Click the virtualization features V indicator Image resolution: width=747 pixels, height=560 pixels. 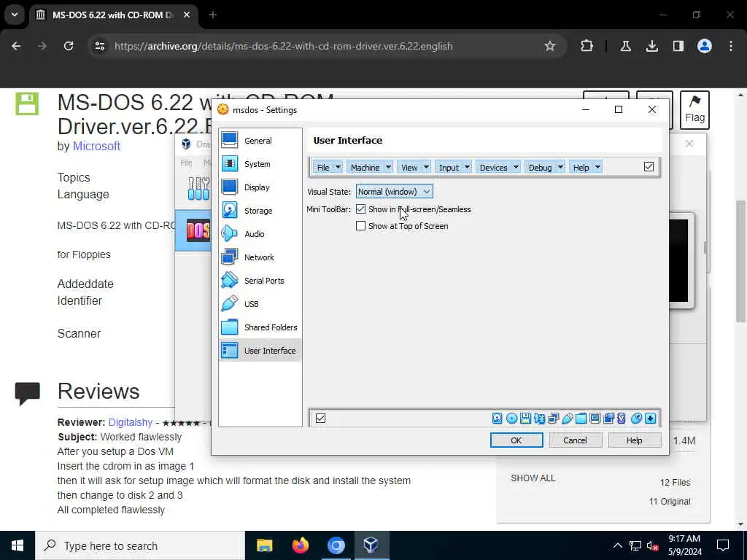click(622, 418)
